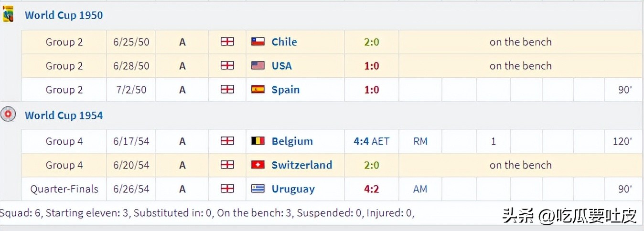Click the World Cup 1950 trophy icon
This screenshot has width=644, height=231.
click(8, 15)
